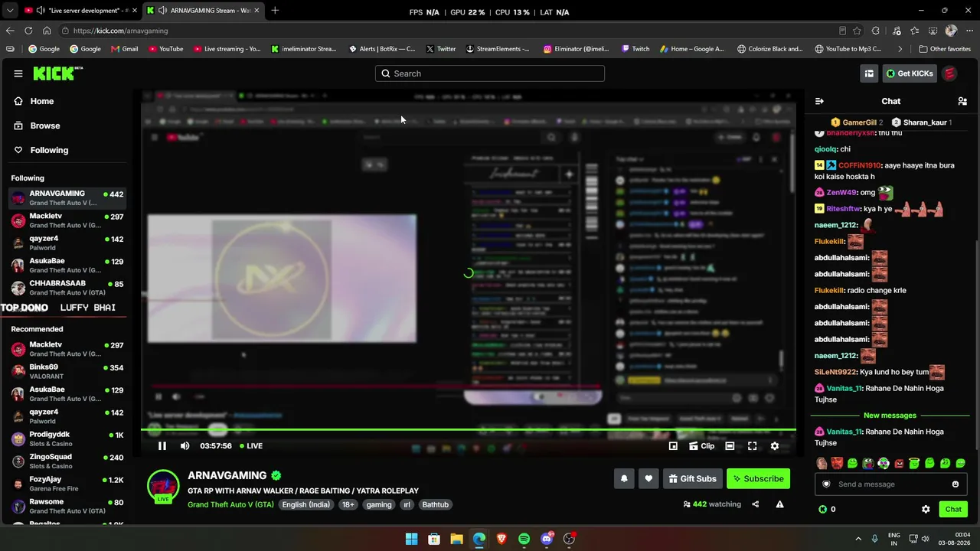Screen dimensions: 980x551
Task: Subscribe to ARNAVGAMING channel
Action: 758,479
